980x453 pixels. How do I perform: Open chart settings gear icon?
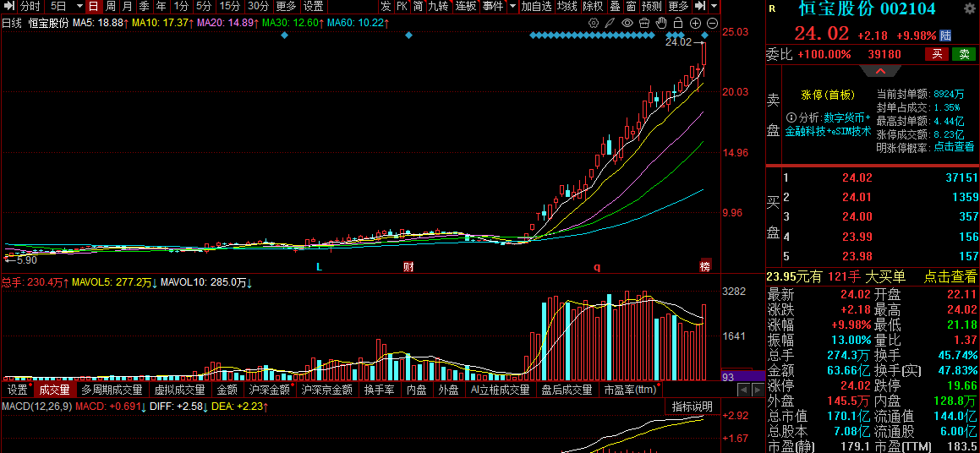[594, 23]
